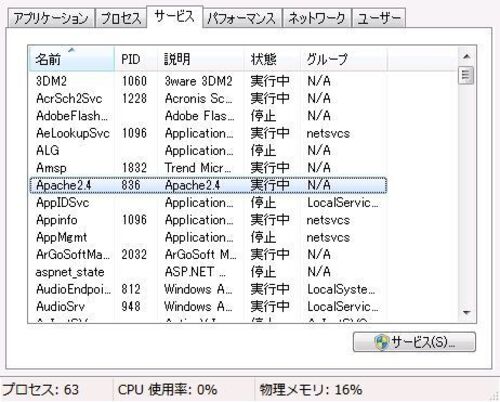500x402 pixels.
Task: Click the vertical scrollbar thumb
Action: 466,76
